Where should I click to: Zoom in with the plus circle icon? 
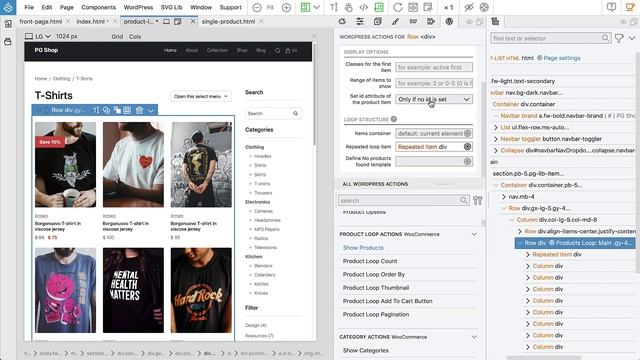pyautogui.click(x=287, y=7)
